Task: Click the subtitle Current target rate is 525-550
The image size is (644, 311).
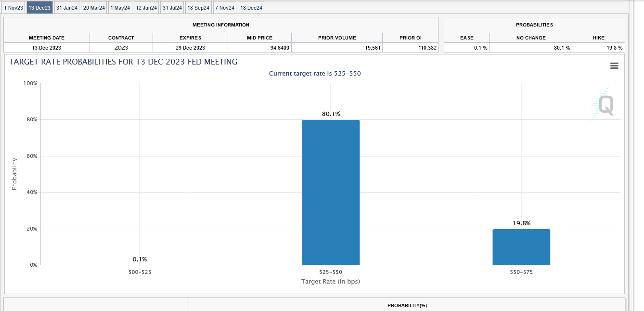Action: (x=315, y=74)
